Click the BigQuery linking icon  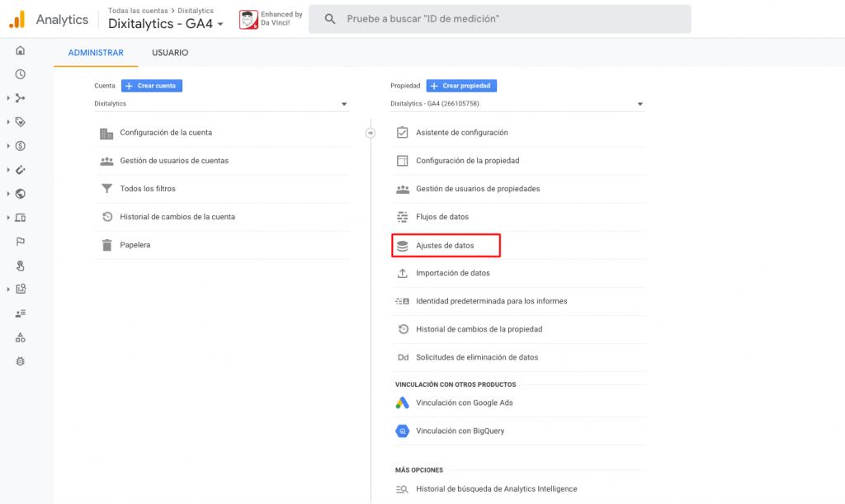(402, 431)
